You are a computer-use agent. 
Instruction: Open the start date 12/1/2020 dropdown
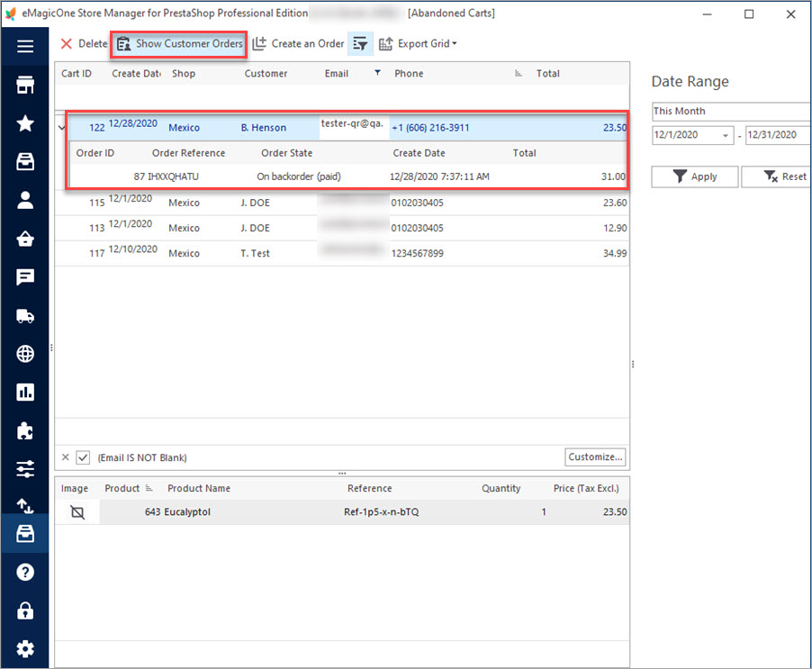point(726,135)
